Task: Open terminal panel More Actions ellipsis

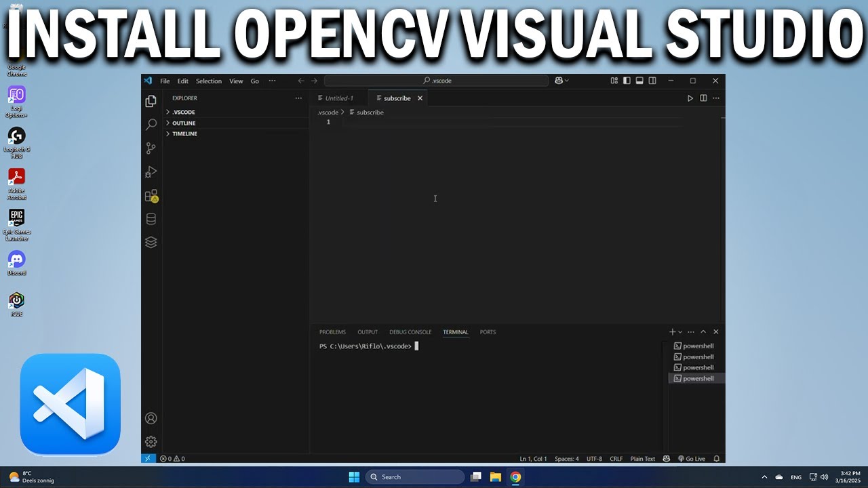Action: tap(691, 332)
